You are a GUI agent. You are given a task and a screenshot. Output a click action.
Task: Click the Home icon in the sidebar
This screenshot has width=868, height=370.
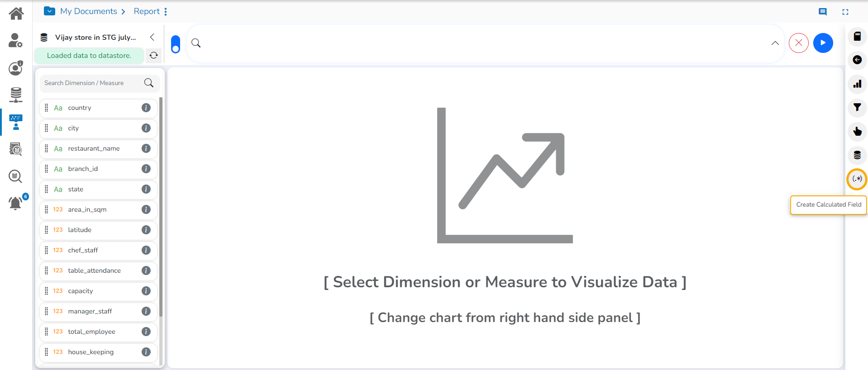click(16, 14)
